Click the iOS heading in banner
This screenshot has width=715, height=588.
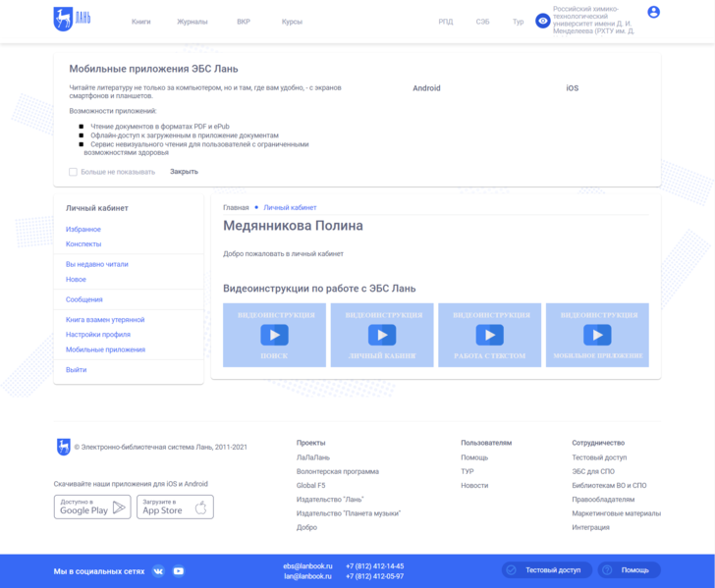point(573,88)
